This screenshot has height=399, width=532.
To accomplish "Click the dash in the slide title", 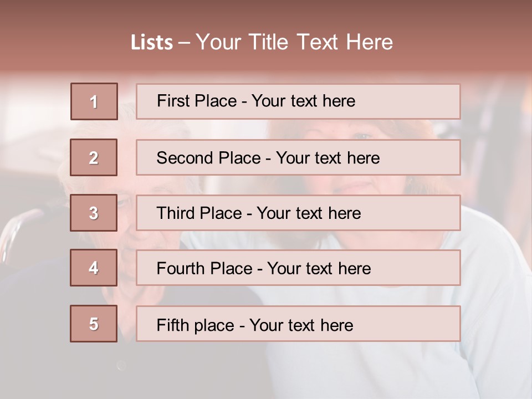I will [185, 43].
